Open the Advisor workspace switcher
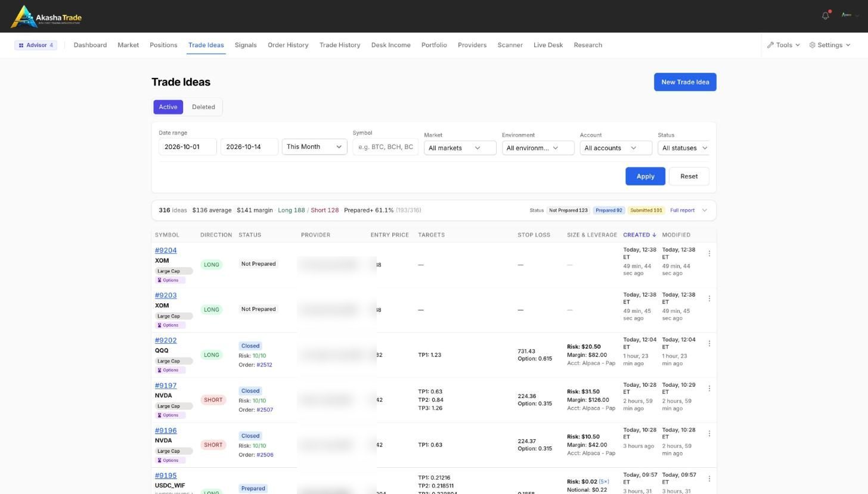Screen dimensions: 868x494 tap(36, 45)
